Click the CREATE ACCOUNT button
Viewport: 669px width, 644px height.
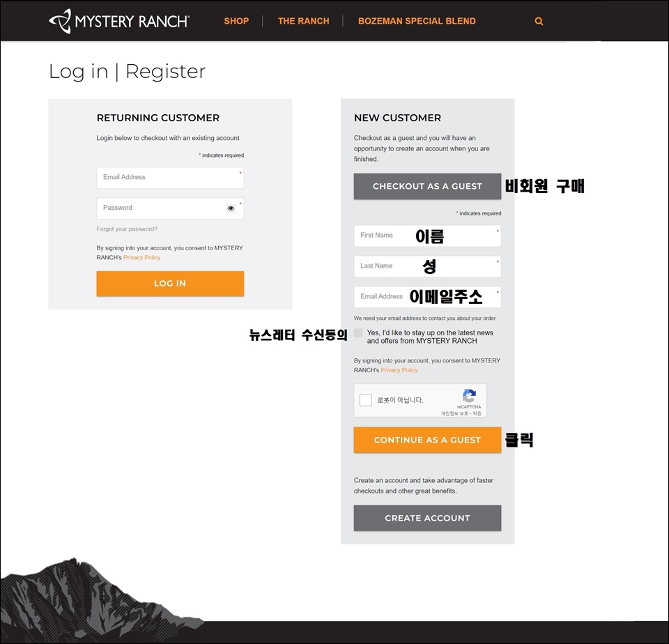click(427, 518)
